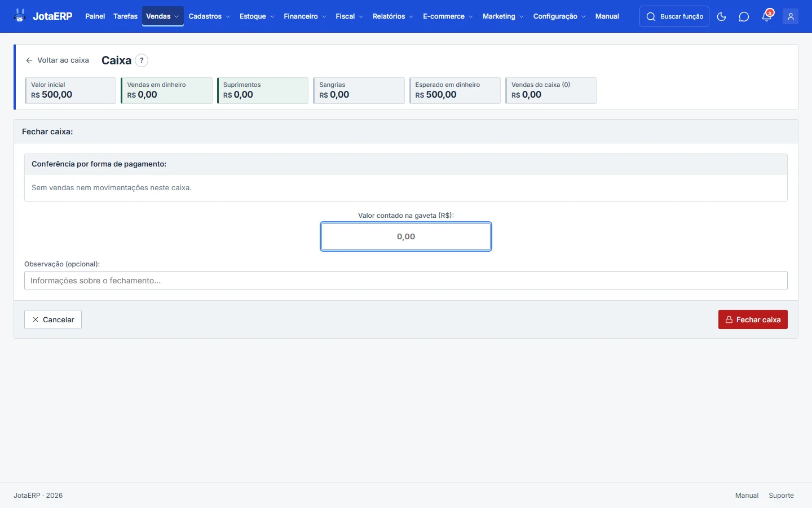Click the Buscar função search box
The height and width of the screenshot is (508, 812).
tap(674, 16)
